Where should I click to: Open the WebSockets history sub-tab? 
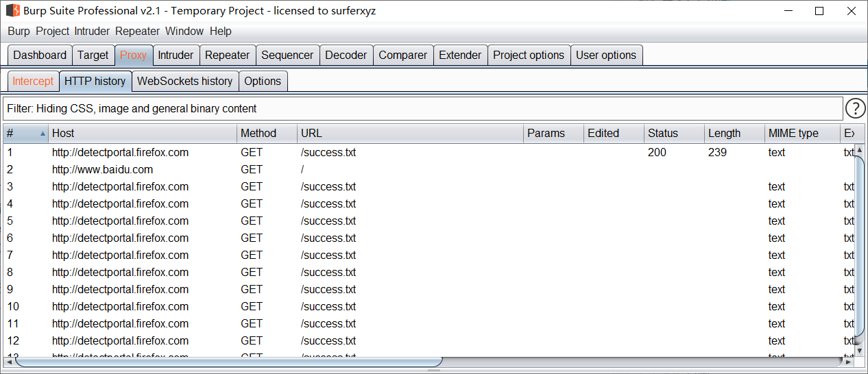point(185,81)
